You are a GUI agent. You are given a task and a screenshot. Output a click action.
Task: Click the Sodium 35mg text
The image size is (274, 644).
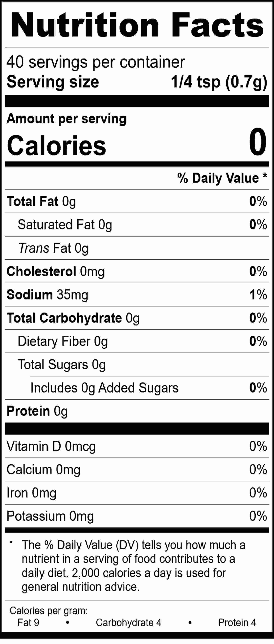coord(47,295)
